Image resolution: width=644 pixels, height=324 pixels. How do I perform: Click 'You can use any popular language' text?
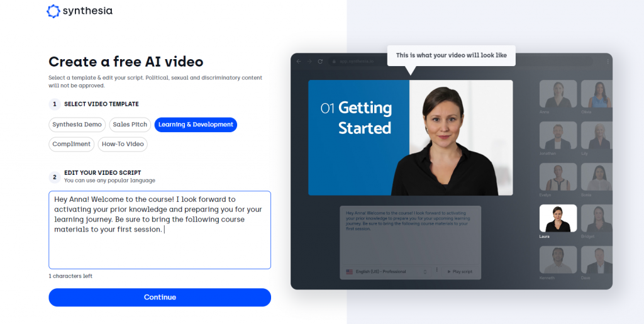click(109, 181)
